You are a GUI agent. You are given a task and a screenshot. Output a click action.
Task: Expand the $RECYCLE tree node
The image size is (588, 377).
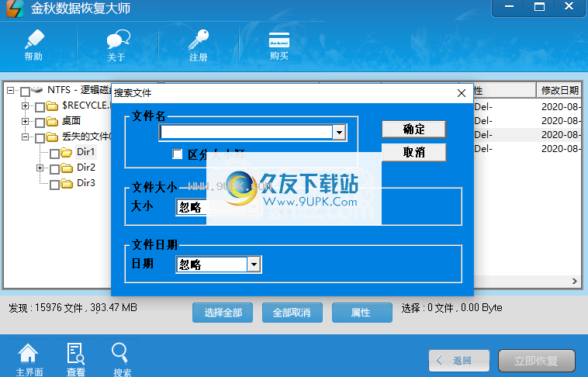[25, 105]
